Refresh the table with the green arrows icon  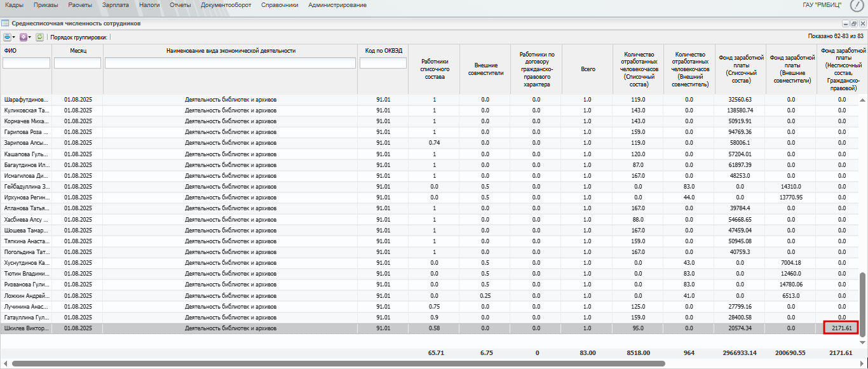pos(39,37)
